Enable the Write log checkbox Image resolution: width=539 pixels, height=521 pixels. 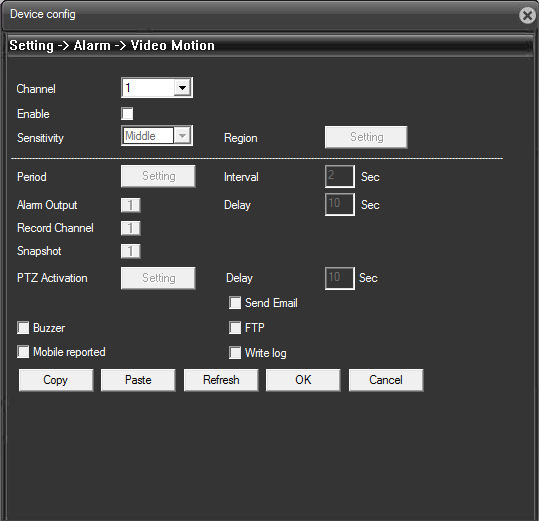click(235, 353)
